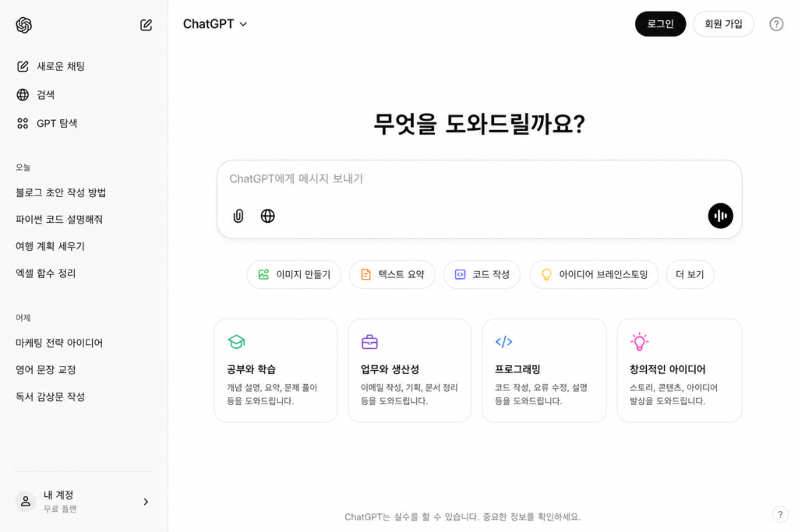
Task: Open the 창의적인 아이디어 card
Action: click(680, 370)
